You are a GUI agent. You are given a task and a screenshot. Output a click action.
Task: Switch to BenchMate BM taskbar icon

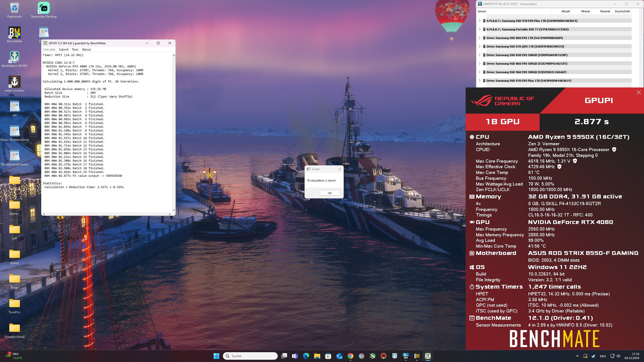(417, 356)
